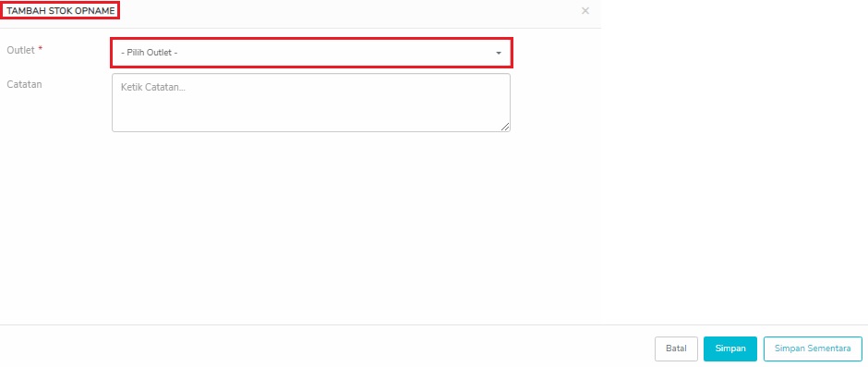Image resolution: width=868 pixels, height=367 pixels.
Task: Expand the outlet list with the down arrow
Action: 499,54
